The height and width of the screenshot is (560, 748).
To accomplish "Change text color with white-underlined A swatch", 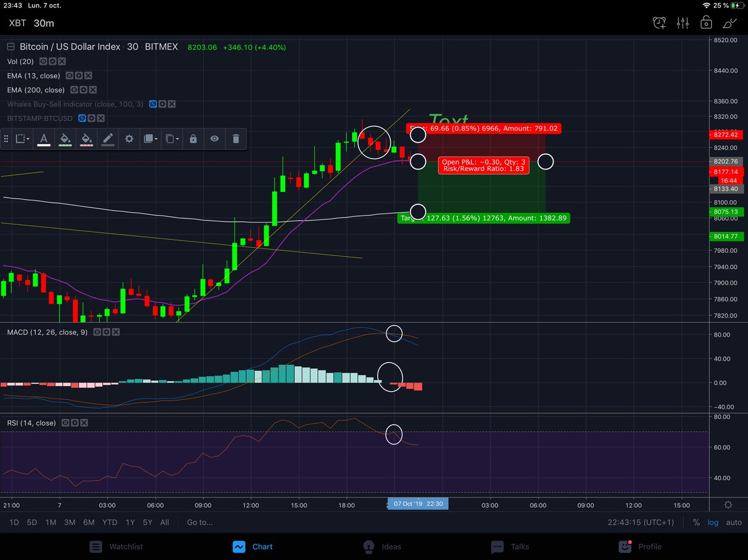I will [x=44, y=138].
